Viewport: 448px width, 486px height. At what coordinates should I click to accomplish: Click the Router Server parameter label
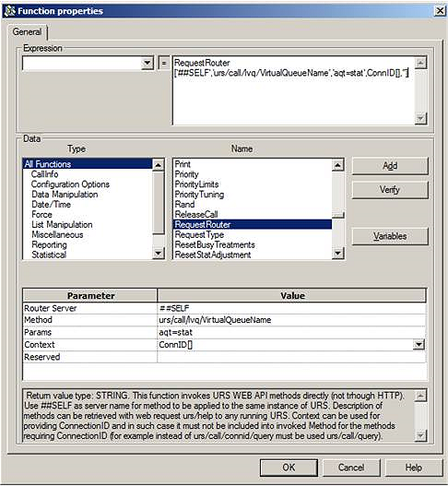point(50,308)
